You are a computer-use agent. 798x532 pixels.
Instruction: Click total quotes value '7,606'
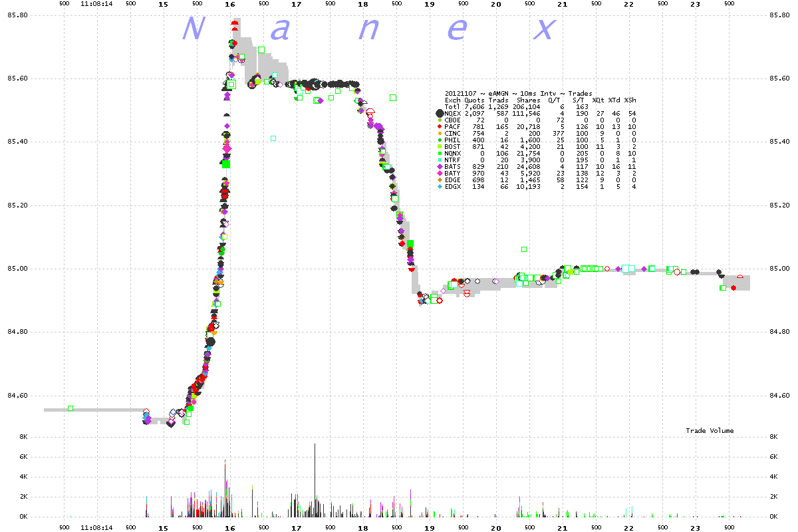474,106
